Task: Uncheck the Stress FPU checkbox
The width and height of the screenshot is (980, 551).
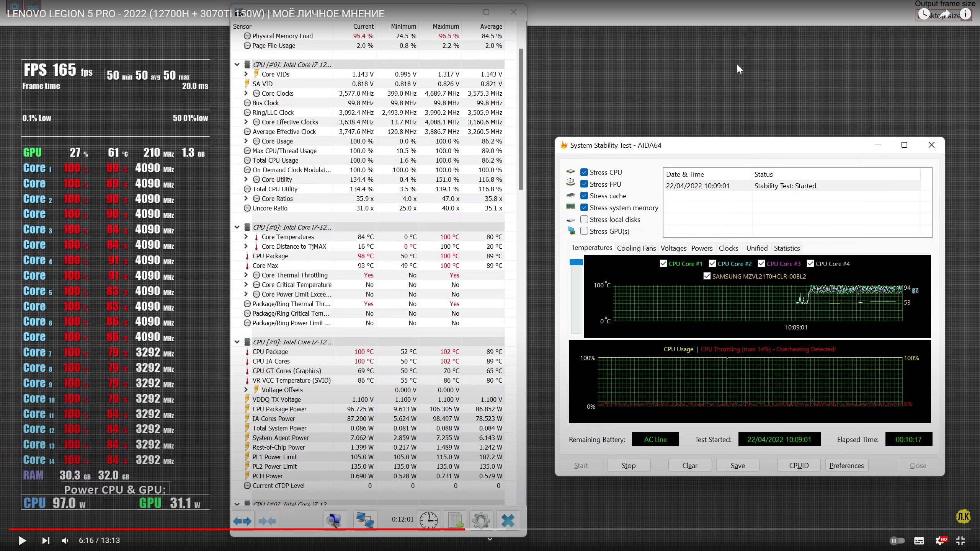Action: [584, 184]
